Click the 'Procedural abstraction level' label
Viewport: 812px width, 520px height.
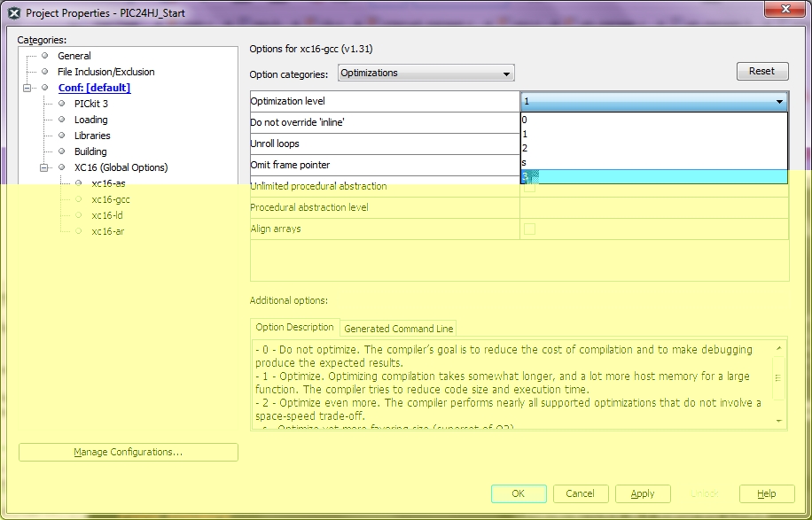pos(309,207)
